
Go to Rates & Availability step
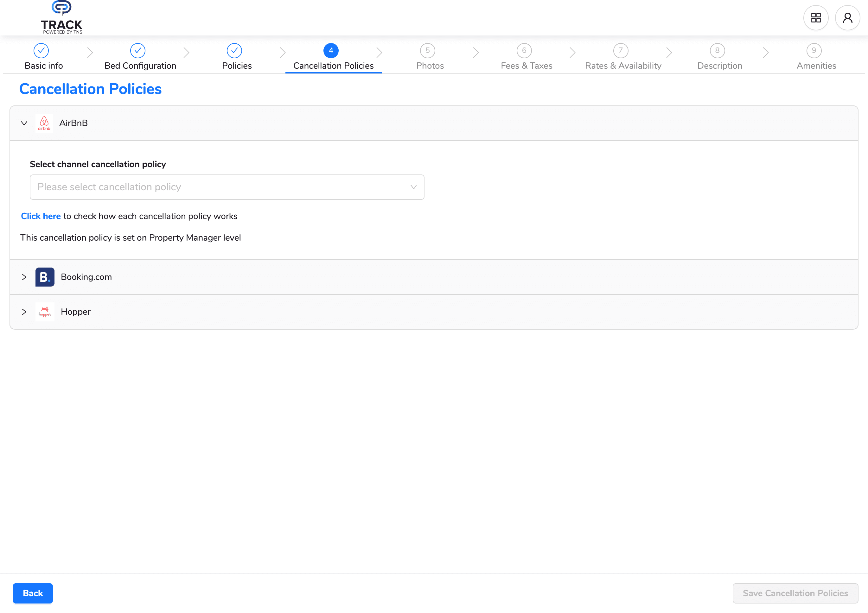tap(623, 66)
